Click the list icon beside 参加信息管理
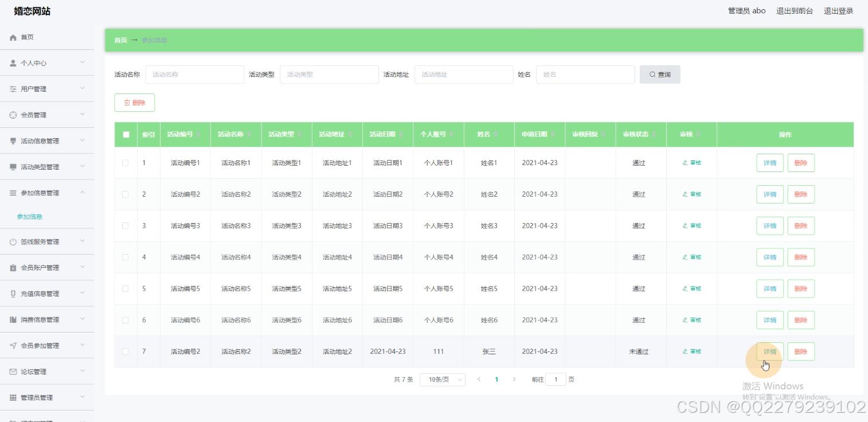Viewport: 868px width, 422px height. [13, 193]
